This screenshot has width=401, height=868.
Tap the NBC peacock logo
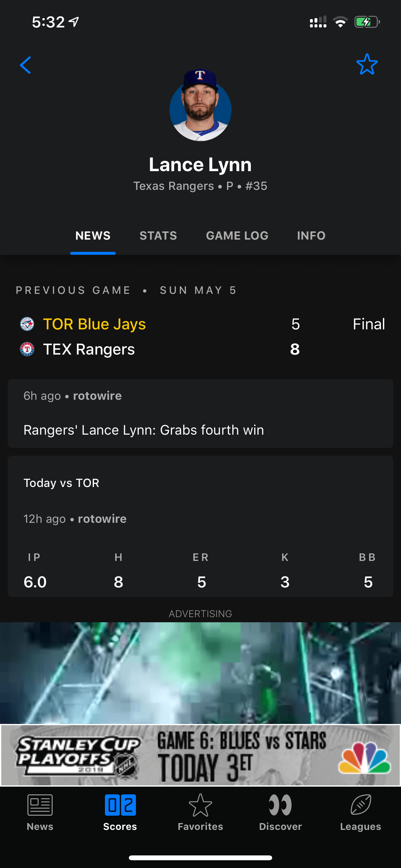[365, 758]
